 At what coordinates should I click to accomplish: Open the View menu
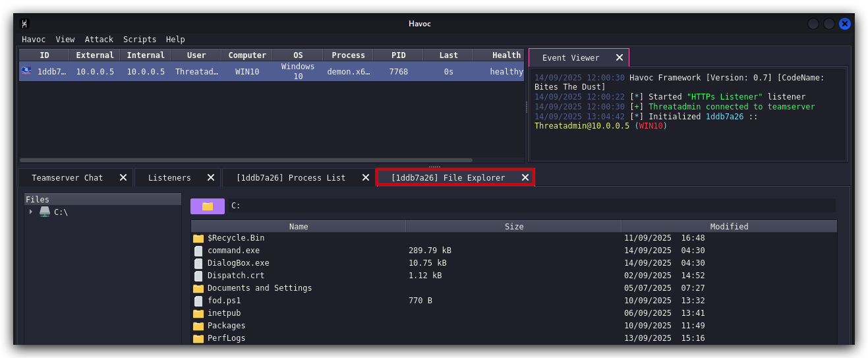pyautogui.click(x=65, y=39)
